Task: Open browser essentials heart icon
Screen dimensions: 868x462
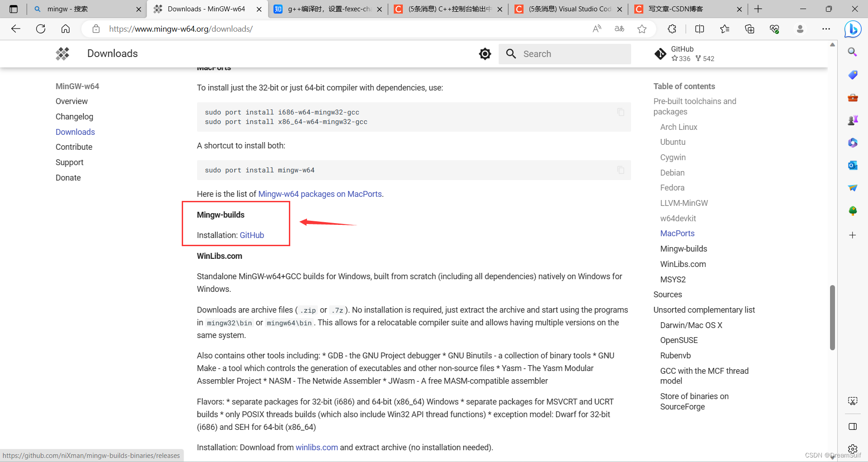Action: (774, 29)
